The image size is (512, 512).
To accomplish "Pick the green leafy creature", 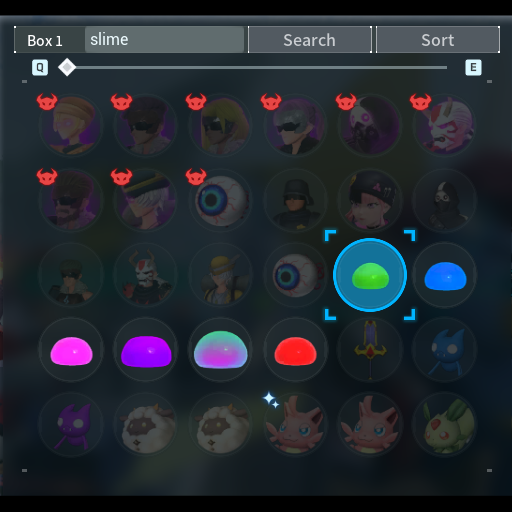I will pos(445,425).
